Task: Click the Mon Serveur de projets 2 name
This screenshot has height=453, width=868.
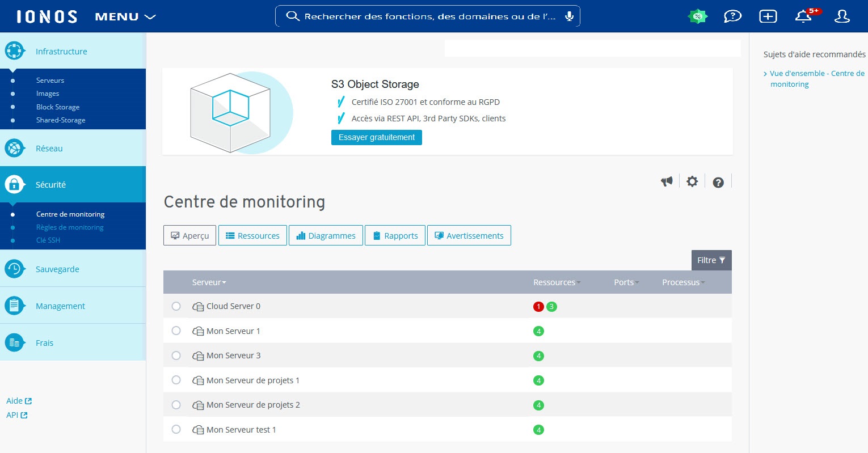Action: pyautogui.click(x=253, y=405)
